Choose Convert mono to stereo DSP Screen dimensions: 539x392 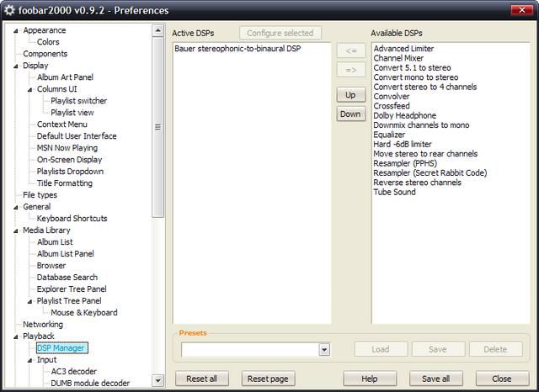pyautogui.click(x=415, y=77)
